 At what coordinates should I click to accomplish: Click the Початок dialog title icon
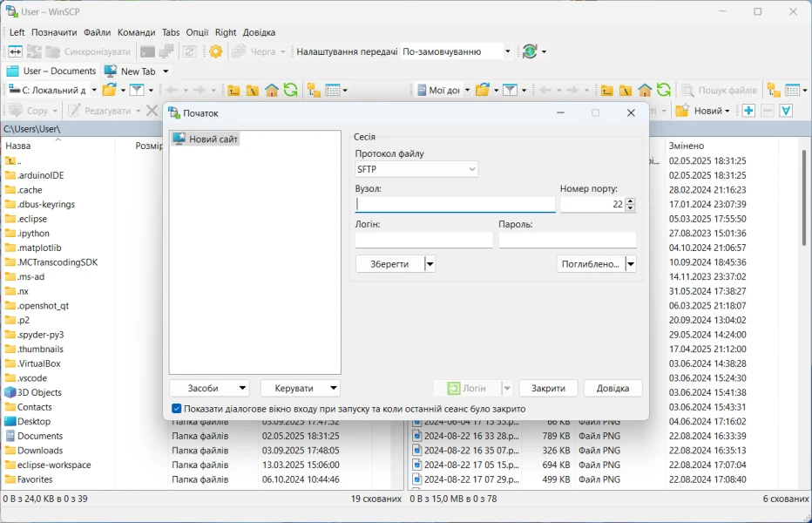point(174,113)
